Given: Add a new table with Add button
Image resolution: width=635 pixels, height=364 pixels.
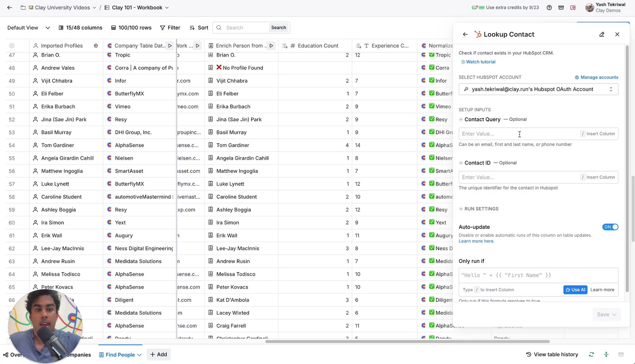Looking at the screenshot, I should coord(159,354).
